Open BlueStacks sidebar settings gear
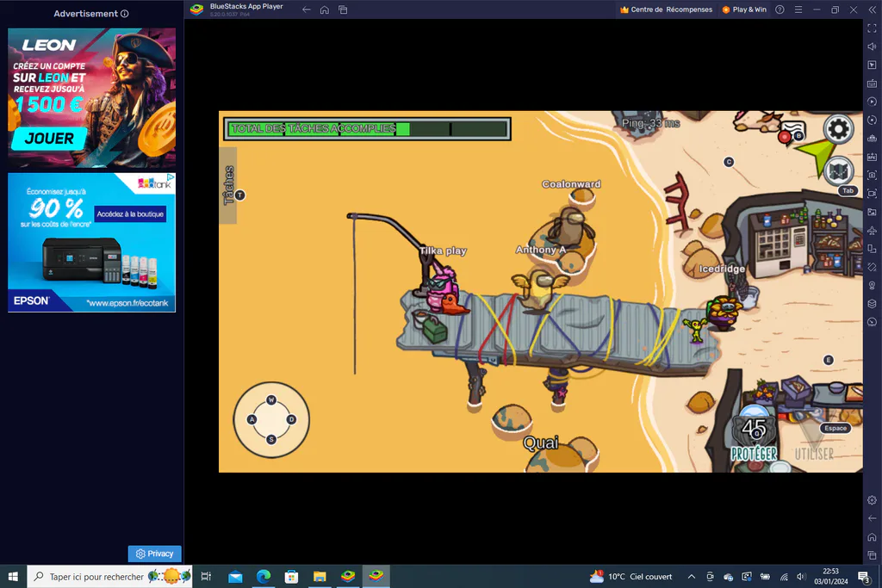 point(872,499)
